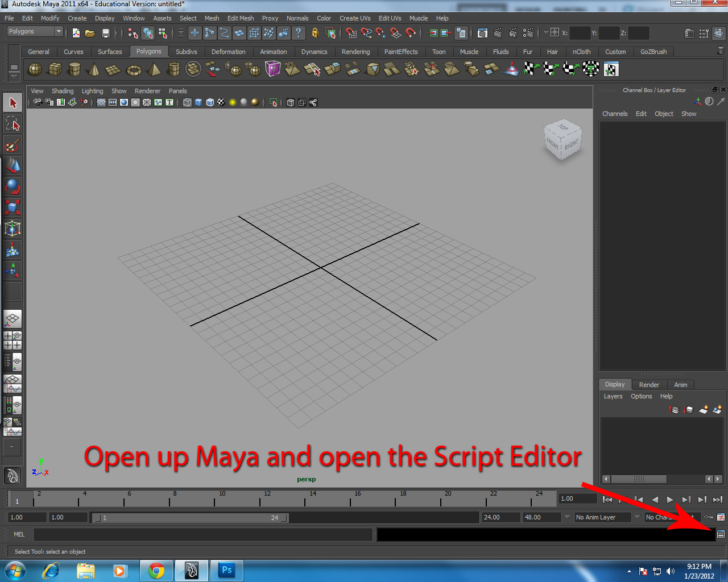Click the MEL command line input field
Screen dimensions: 728x582
coord(203,534)
